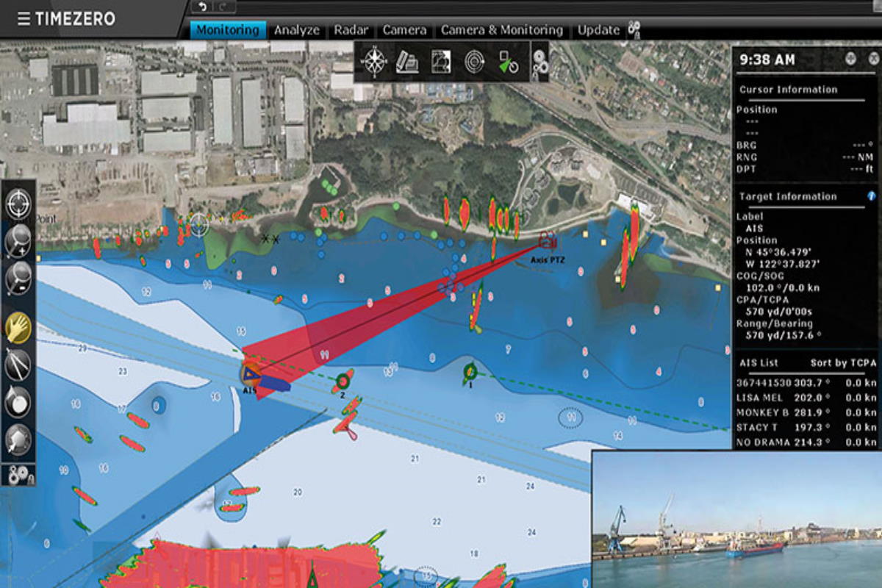
Task: Click the camera video feed thumbnail
Action: (736, 519)
